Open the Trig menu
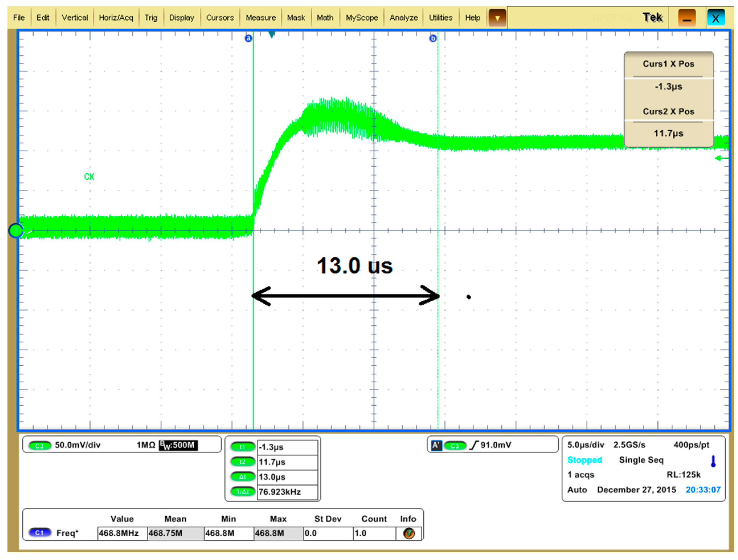 [151, 18]
